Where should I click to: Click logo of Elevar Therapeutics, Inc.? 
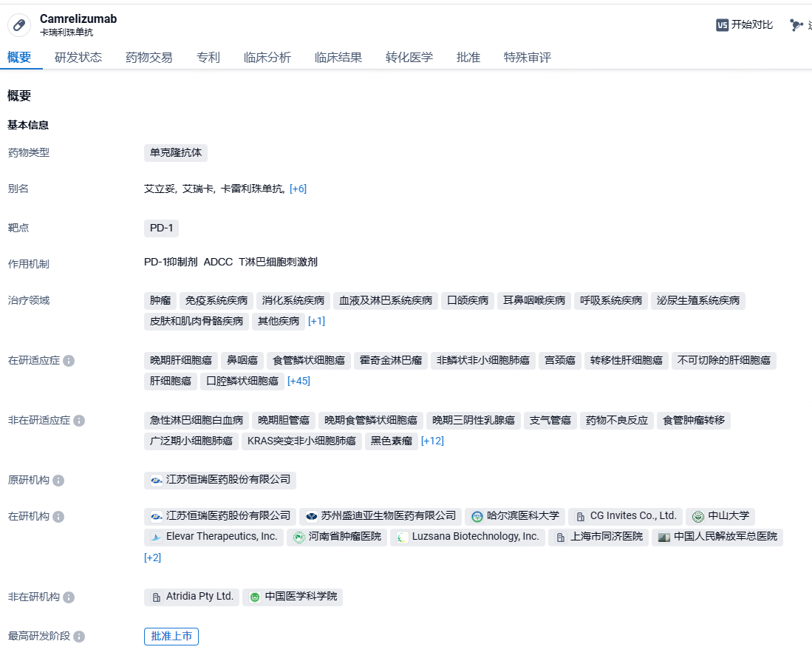click(x=156, y=538)
